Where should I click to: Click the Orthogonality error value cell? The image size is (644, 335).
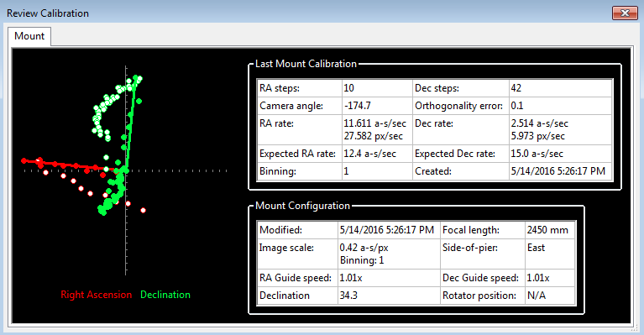tap(560, 106)
